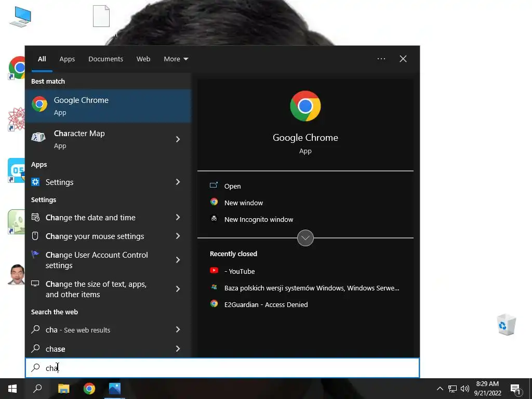Image resolution: width=532 pixels, height=399 pixels.
Task: Show hidden icons in the system tray
Action: [440, 389]
